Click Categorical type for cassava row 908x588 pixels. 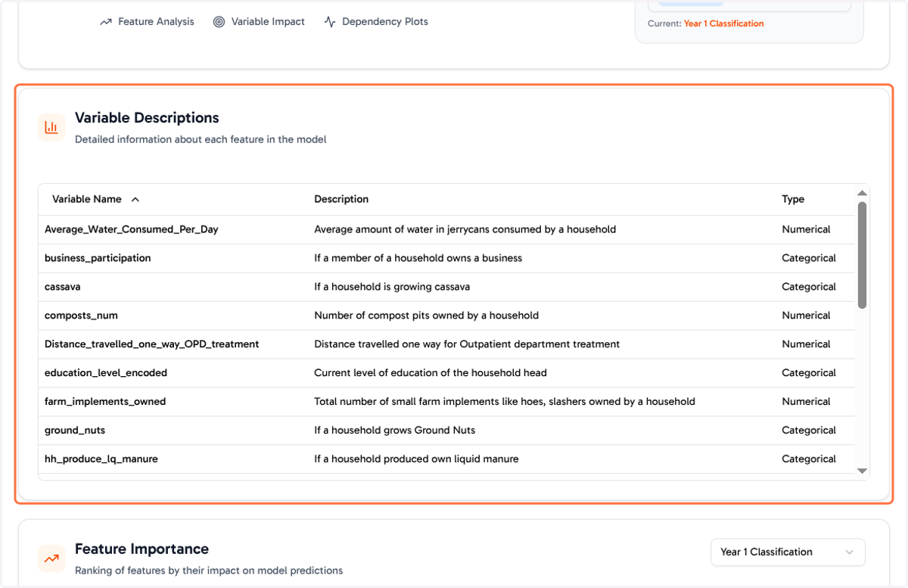click(x=809, y=287)
